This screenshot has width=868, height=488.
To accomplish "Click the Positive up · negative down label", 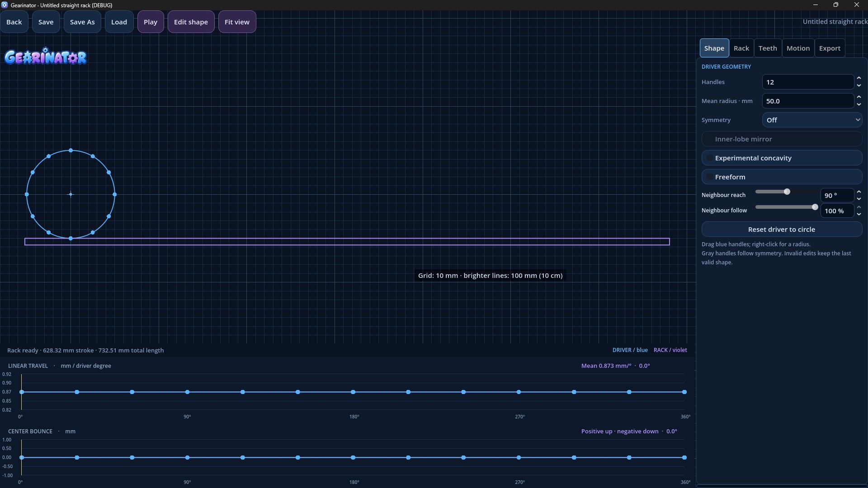I will [620, 431].
